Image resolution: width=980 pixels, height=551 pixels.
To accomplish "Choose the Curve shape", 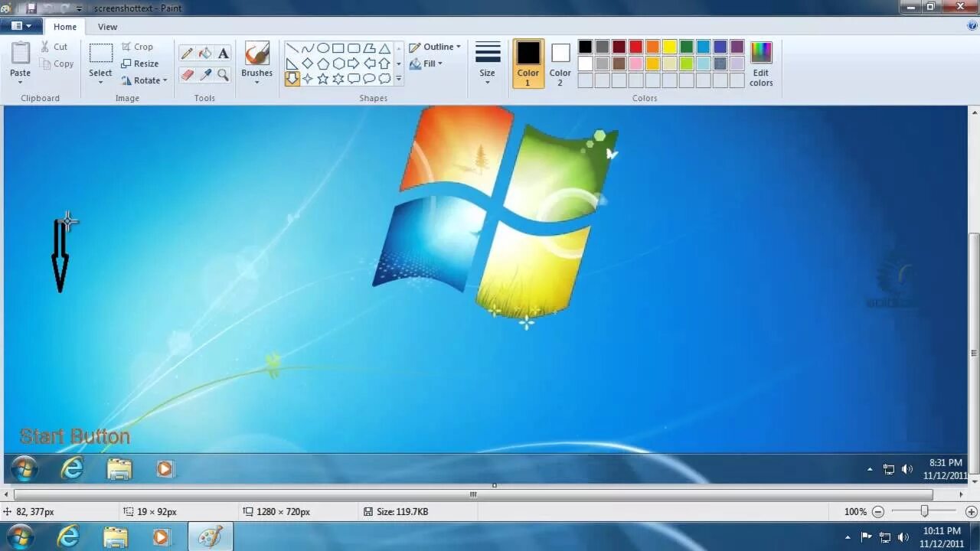I will [x=308, y=48].
